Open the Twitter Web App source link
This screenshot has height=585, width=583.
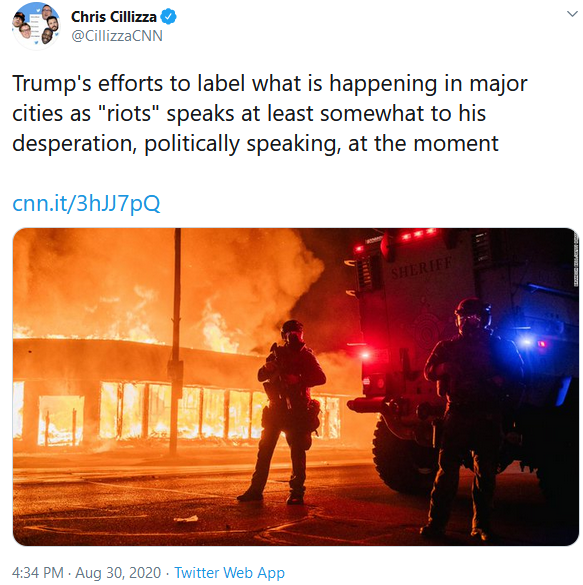coord(229,572)
